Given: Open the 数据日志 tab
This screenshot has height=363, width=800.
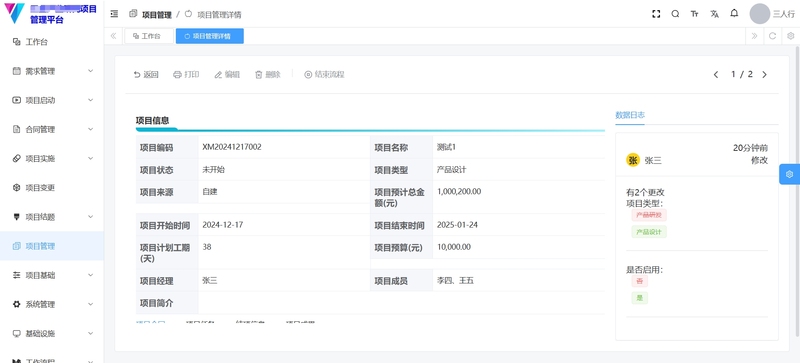Looking at the screenshot, I should [630, 115].
